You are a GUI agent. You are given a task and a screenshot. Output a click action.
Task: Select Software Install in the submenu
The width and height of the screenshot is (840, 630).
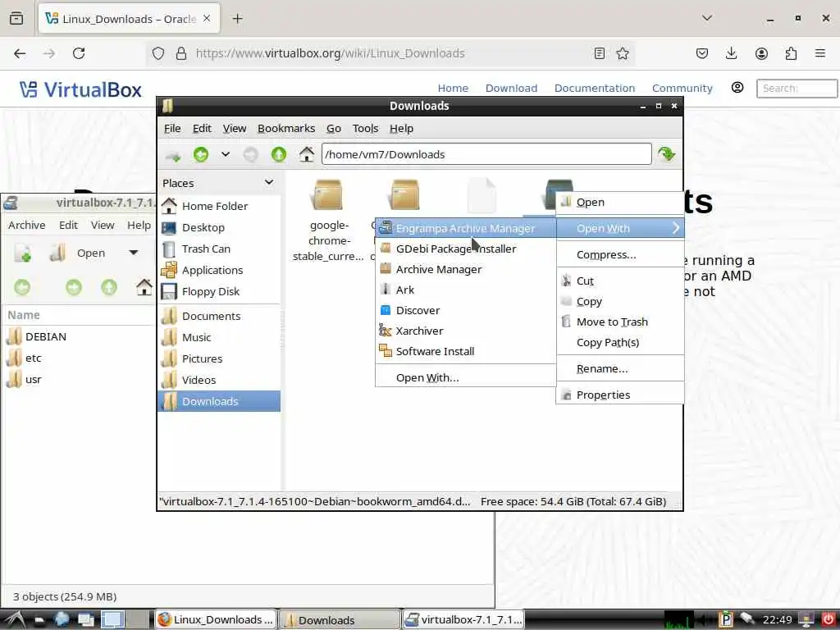(x=465, y=351)
